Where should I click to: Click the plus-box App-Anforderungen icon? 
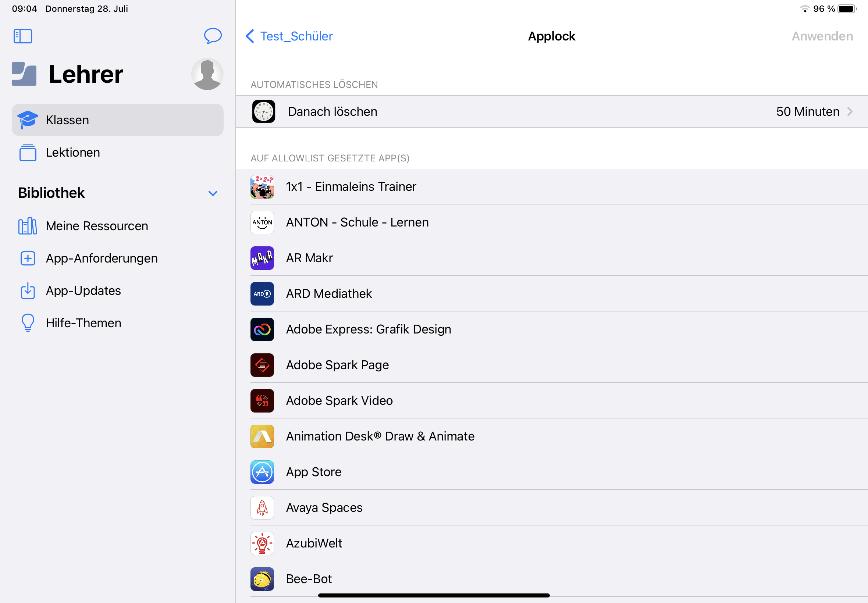28,258
